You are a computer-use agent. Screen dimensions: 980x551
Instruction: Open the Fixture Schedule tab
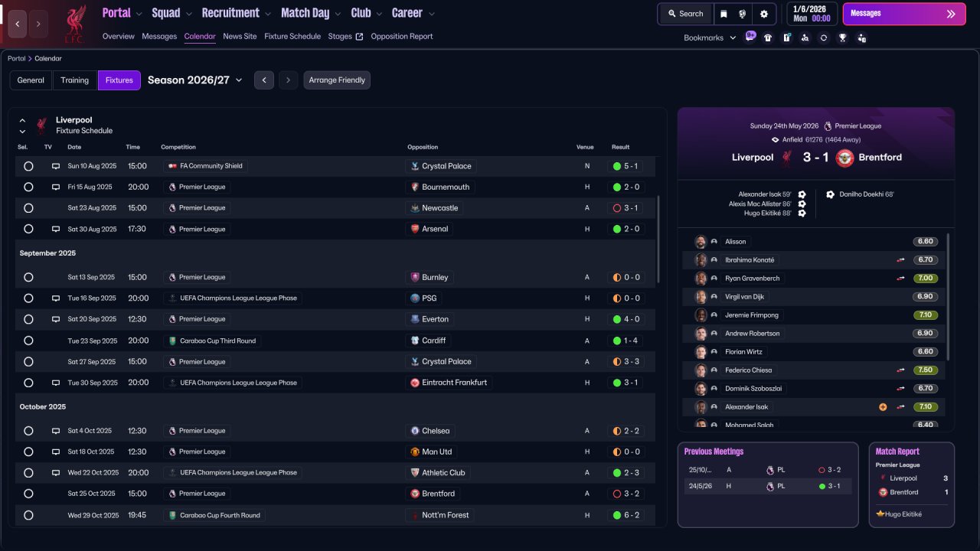pos(292,37)
